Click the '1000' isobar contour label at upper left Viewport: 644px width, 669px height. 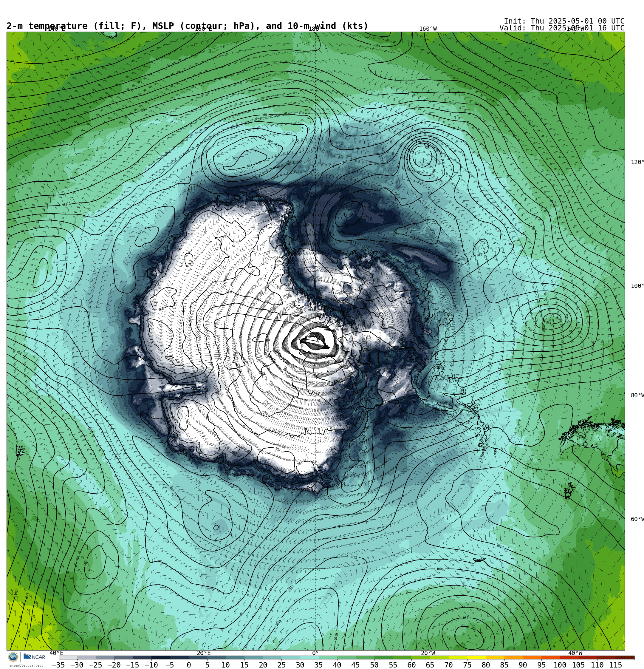coord(143,110)
